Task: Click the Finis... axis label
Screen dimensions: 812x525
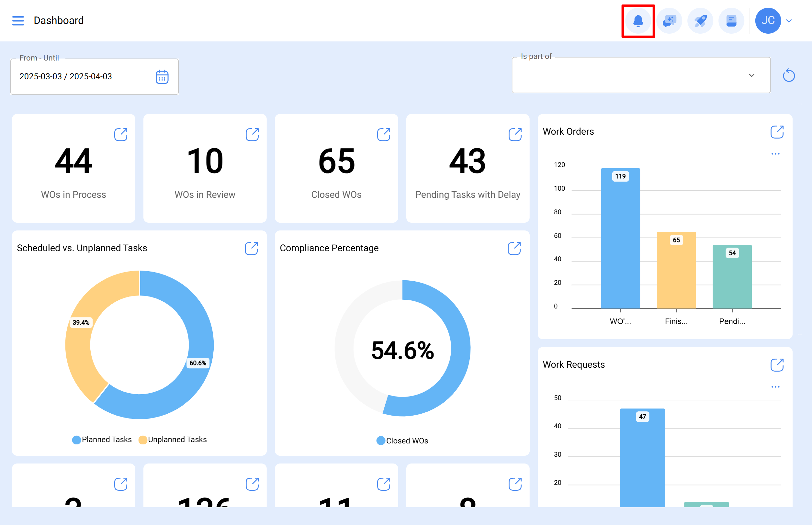Action: (x=676, y=321)
